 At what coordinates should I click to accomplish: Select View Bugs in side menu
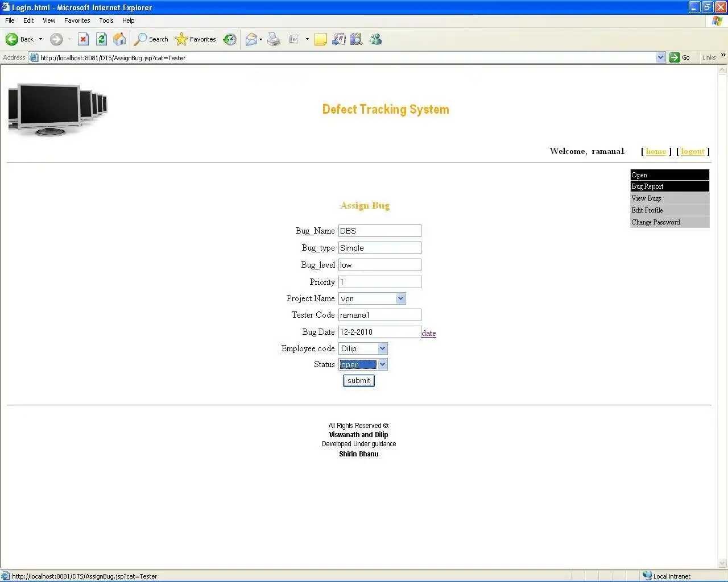(669, 198)
